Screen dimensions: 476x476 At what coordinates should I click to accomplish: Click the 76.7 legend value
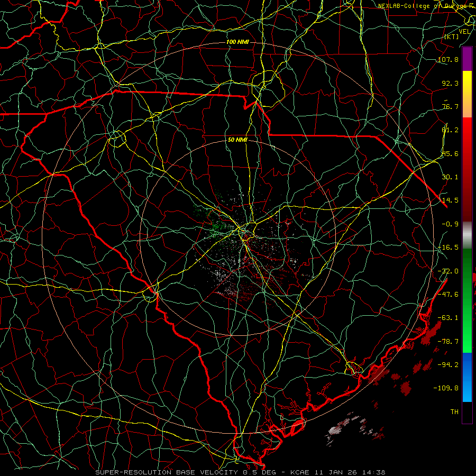pyautogui.click(x=450, y=106)
